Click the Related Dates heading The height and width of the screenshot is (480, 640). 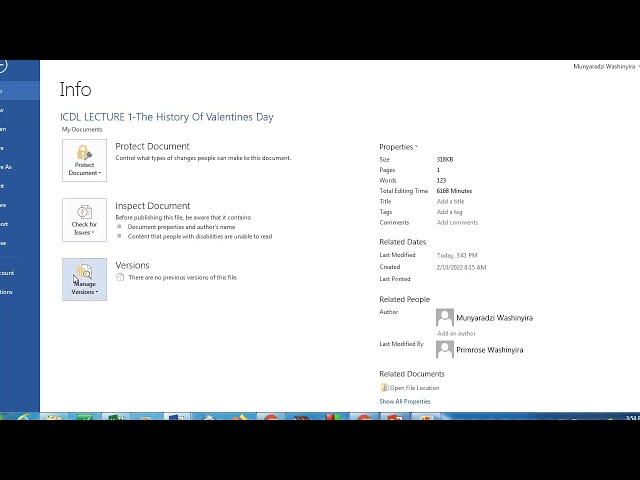402,242
